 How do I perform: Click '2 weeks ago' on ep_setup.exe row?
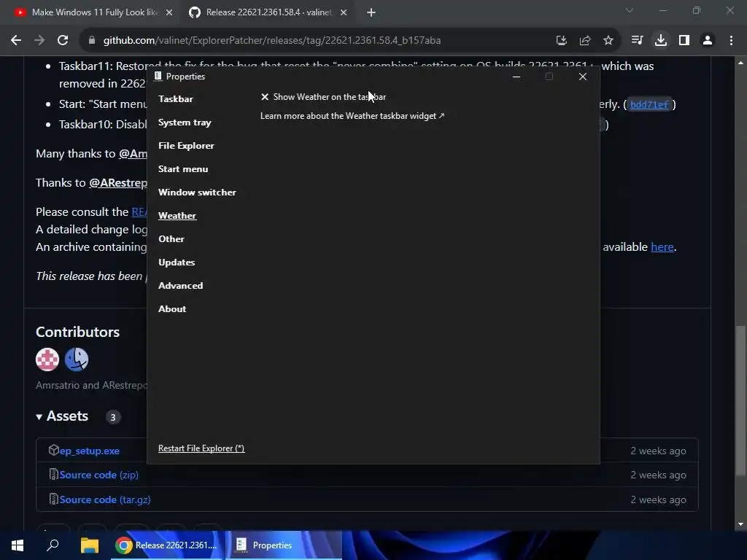pyautogui.click(x=658, y=451)
